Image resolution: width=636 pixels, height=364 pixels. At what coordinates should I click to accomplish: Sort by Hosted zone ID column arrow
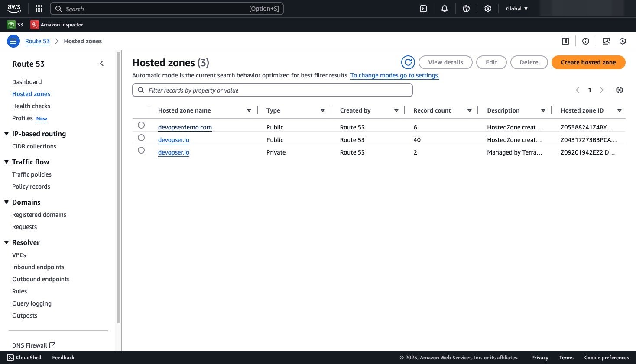tap(620, 110)
